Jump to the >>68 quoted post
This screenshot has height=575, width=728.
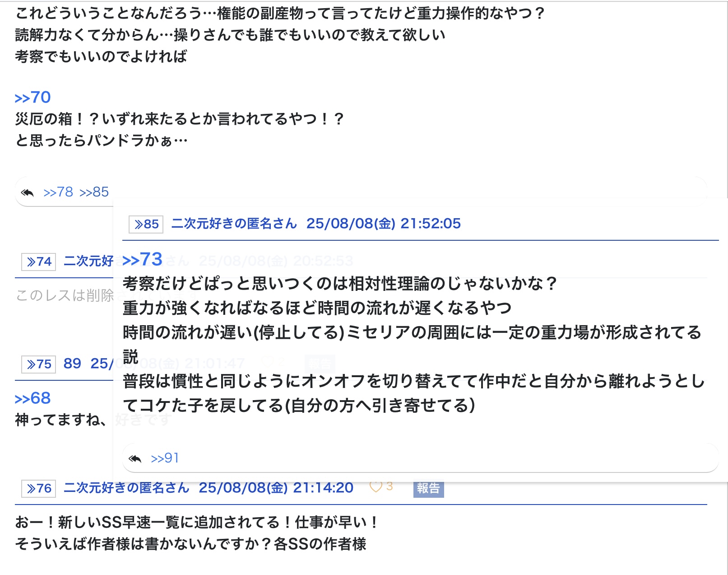[33, 398]
